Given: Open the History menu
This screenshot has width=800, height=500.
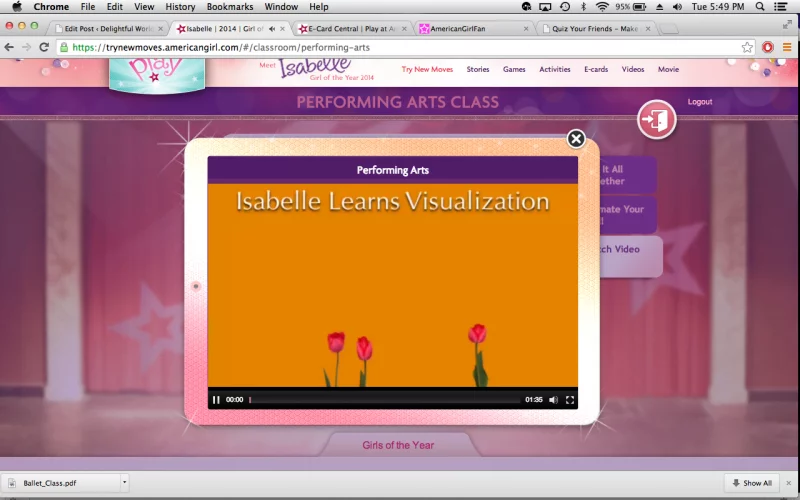Looking at the screenshot, I should (180, 7).
